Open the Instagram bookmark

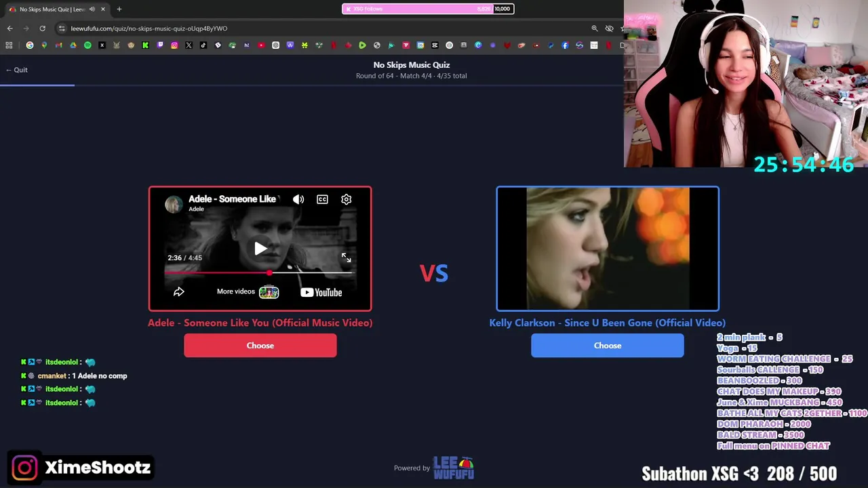click(x=174, y=45)
